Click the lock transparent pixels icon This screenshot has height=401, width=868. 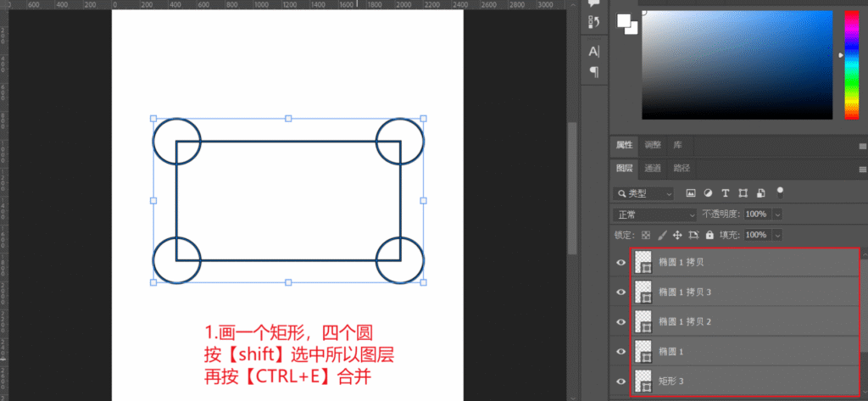point(645,235)
